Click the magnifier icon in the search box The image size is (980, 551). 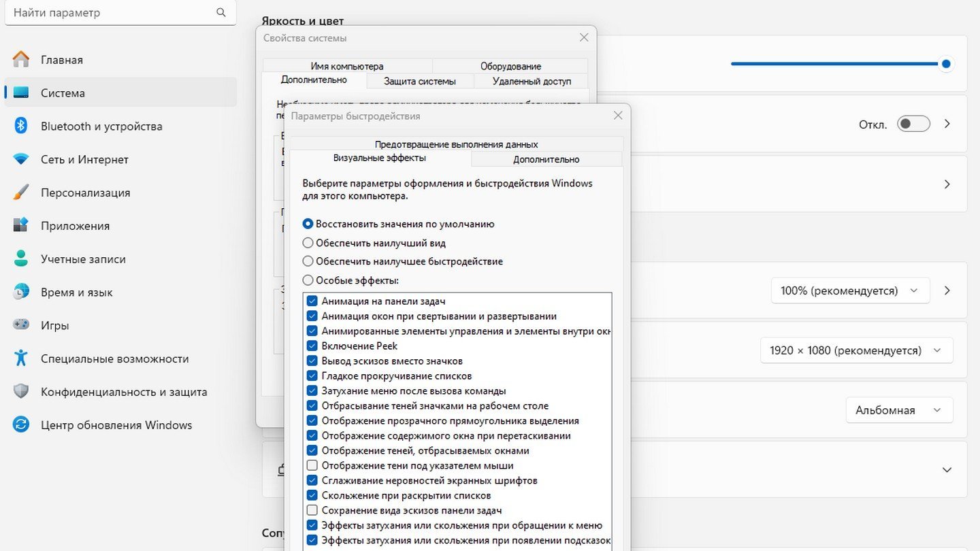(x=220, y=12)
